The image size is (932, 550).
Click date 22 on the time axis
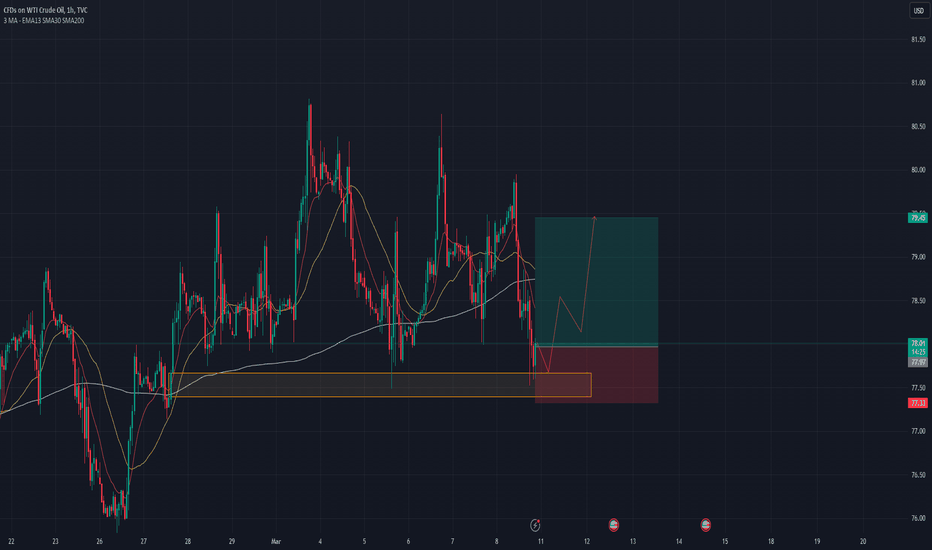coord(11,542)
